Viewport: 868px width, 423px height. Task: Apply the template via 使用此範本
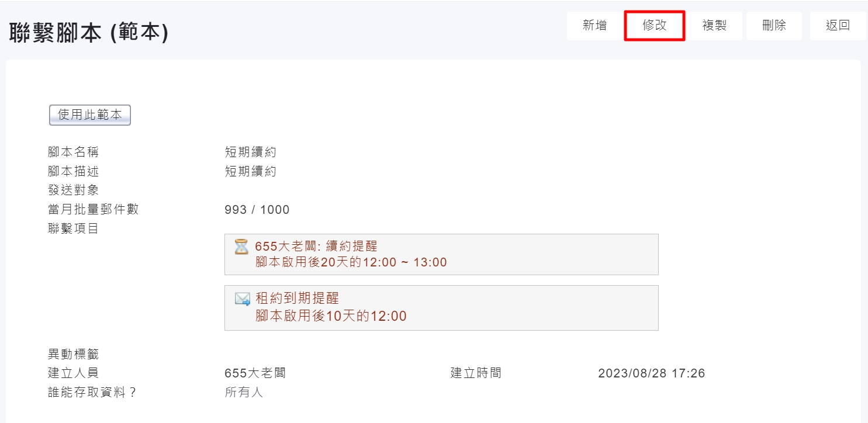(x=90, y=115)
